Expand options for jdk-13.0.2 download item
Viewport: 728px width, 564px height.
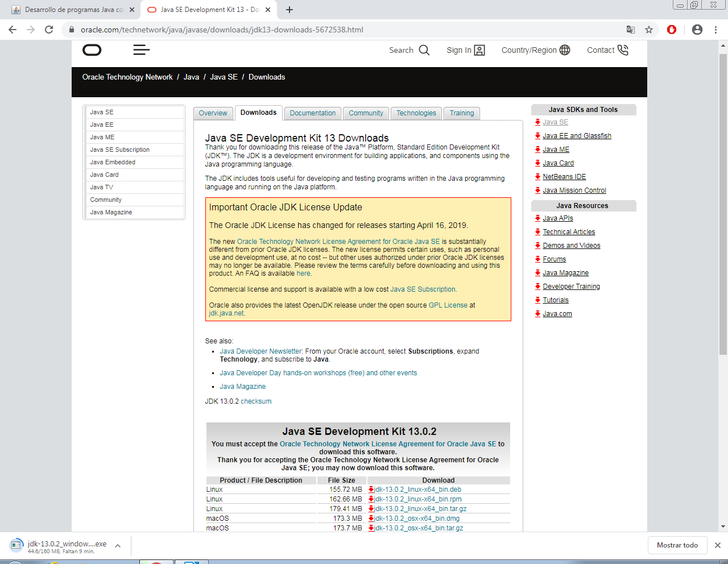[118, 546]
